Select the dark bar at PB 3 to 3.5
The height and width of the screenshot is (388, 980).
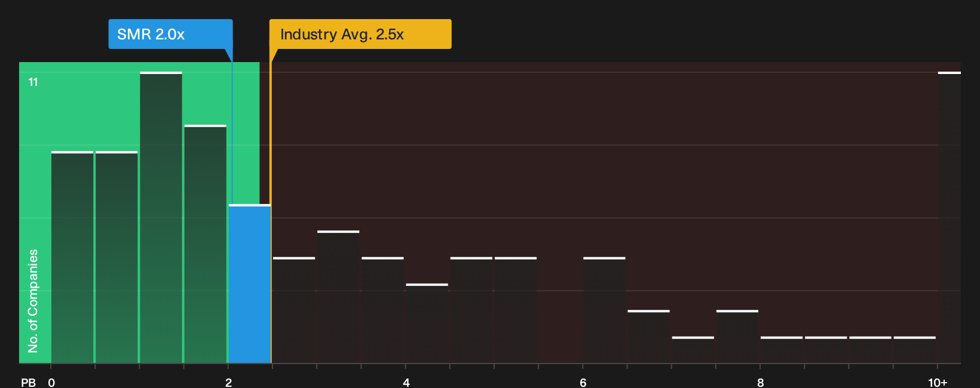pos(338,297)
